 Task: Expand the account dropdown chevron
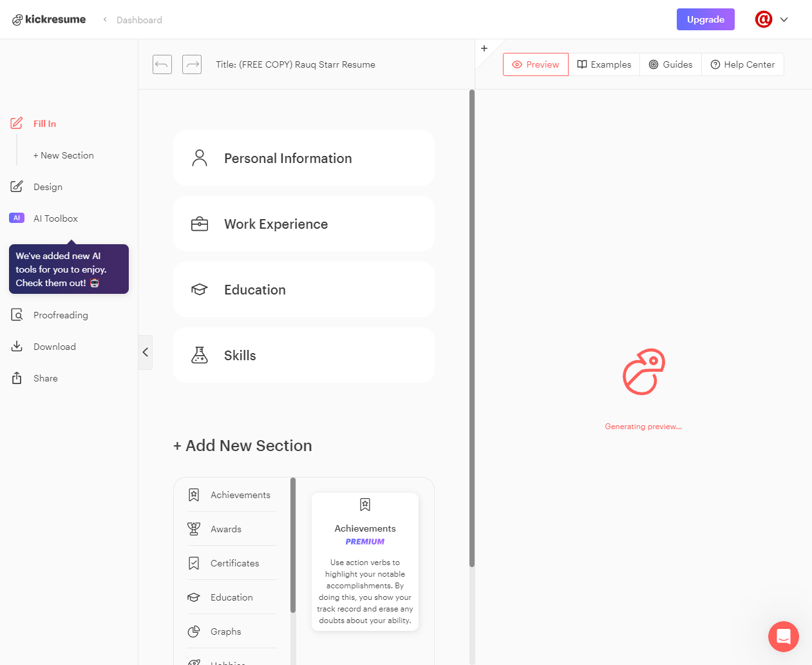click(x=784, y=19)
